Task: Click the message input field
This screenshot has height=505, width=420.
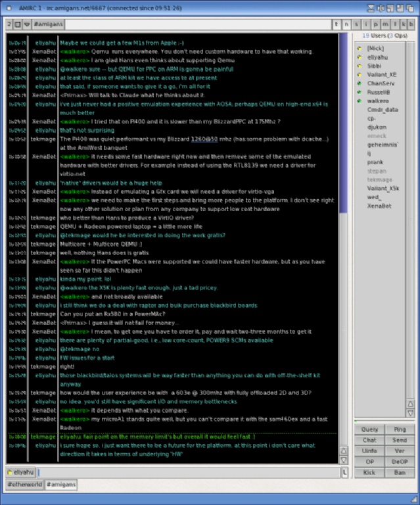Action: click(188, 473)
